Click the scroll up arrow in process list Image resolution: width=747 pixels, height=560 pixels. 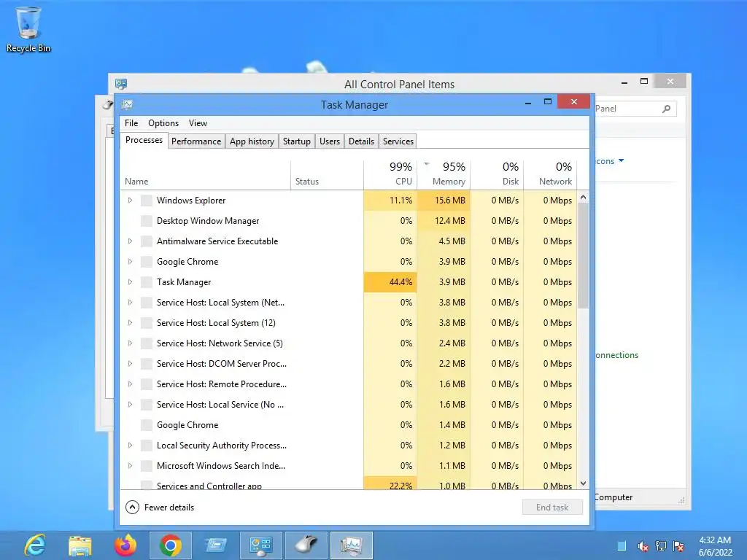[583, 197]
